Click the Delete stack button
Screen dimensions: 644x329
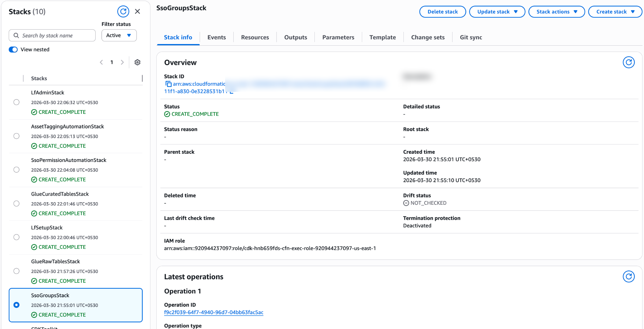442,12
